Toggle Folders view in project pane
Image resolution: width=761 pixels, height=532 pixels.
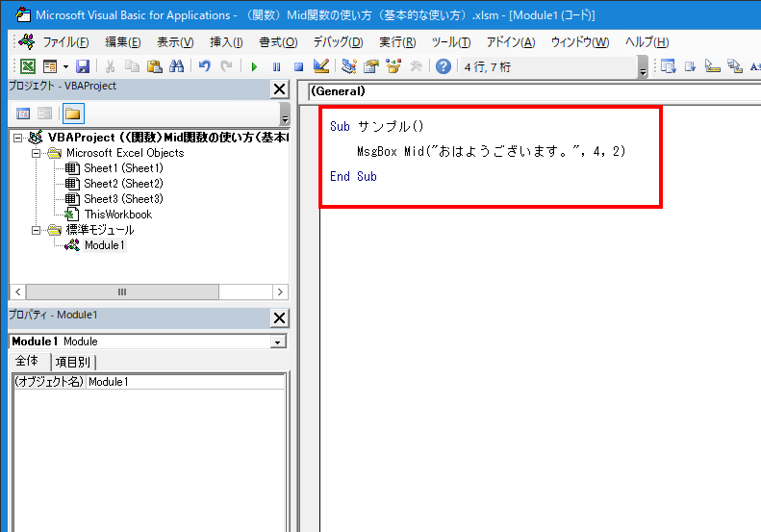pyautogui.click(x=73, y=114)
